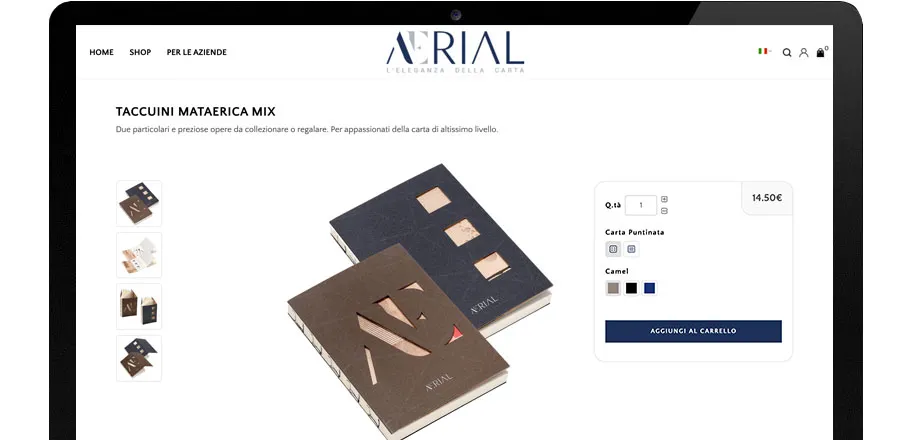Open the search magnifier icon
The image size is (920, 440).
[x=787, y=52]
